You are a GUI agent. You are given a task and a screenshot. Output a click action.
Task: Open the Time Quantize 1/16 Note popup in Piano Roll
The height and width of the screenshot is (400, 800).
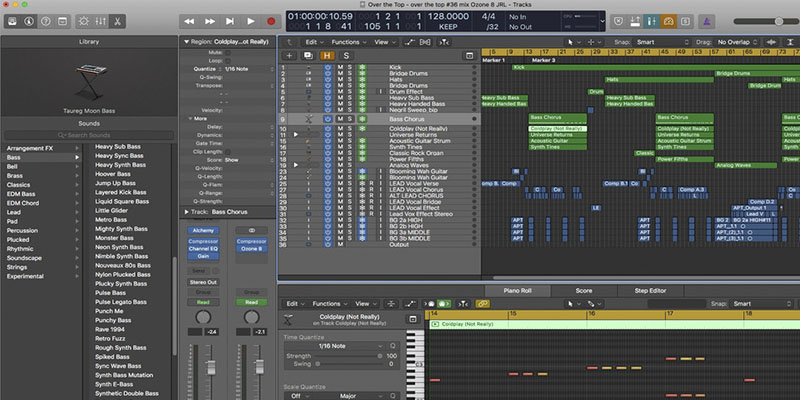coord(335,346)
